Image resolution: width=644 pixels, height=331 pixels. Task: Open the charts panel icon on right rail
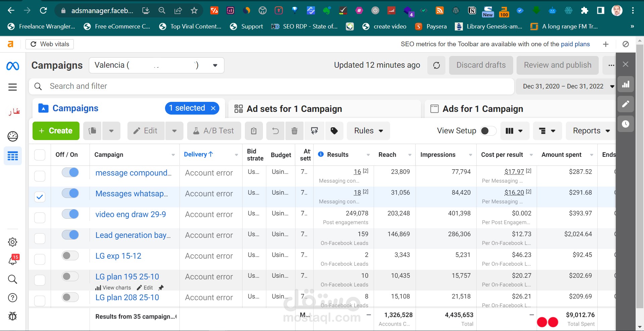click(626, 84)
